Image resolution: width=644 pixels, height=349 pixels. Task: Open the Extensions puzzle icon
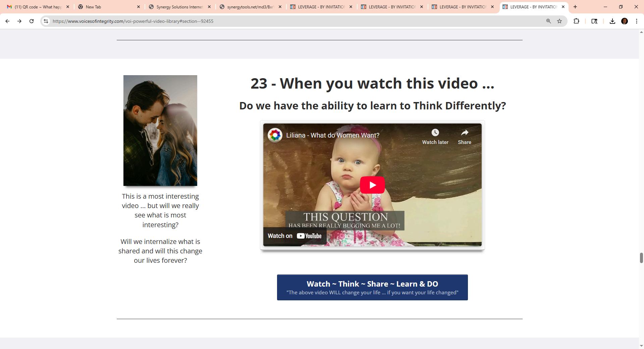click(x=576, y=21)
